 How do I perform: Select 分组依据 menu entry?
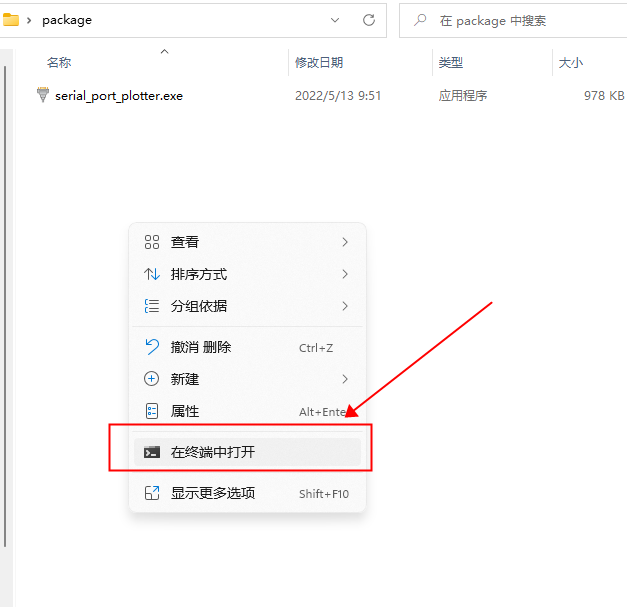point(248,306)
